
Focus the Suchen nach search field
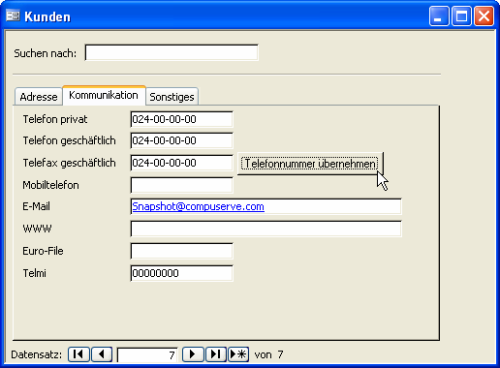[171, 52]
